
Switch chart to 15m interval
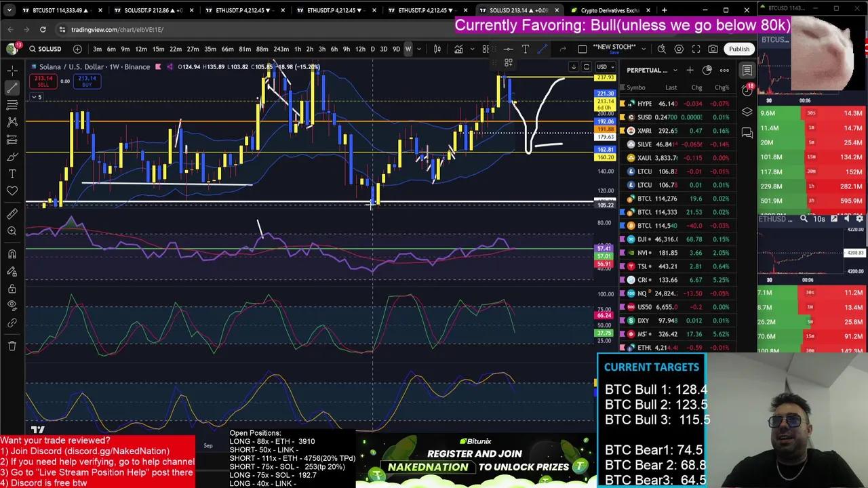pyautogui.click(x=158, y=49)
